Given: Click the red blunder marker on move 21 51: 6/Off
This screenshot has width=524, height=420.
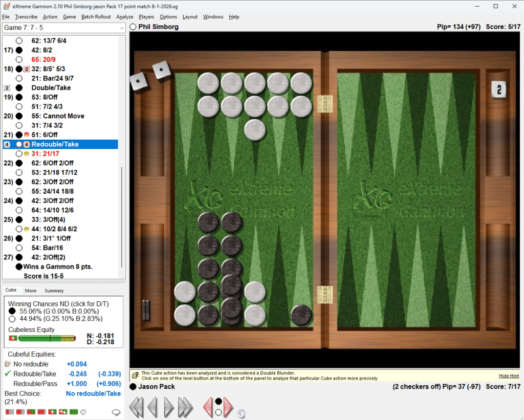Looking at the screenshot, I should tap(27, 135).
